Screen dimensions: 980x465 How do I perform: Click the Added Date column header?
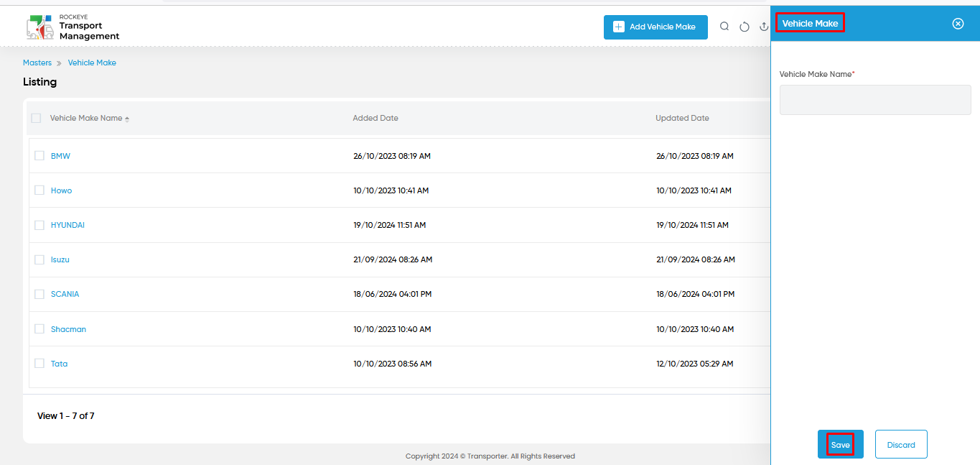375,118
